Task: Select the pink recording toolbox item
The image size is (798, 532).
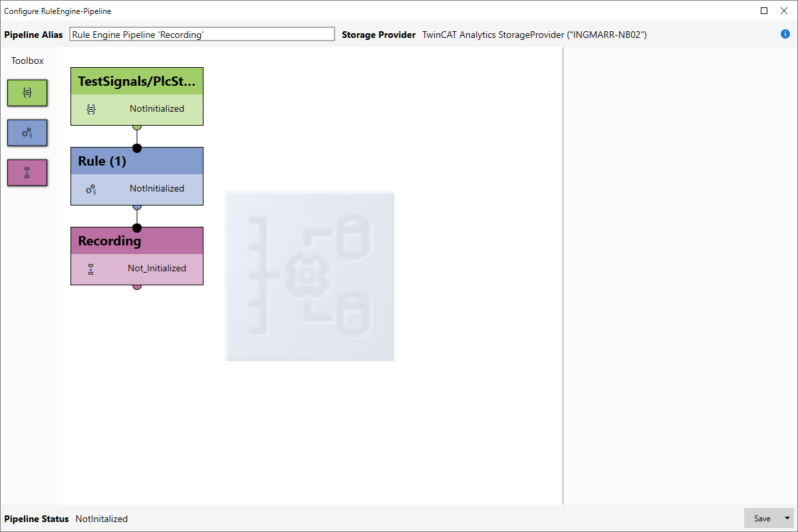Action: pos(27,173)
